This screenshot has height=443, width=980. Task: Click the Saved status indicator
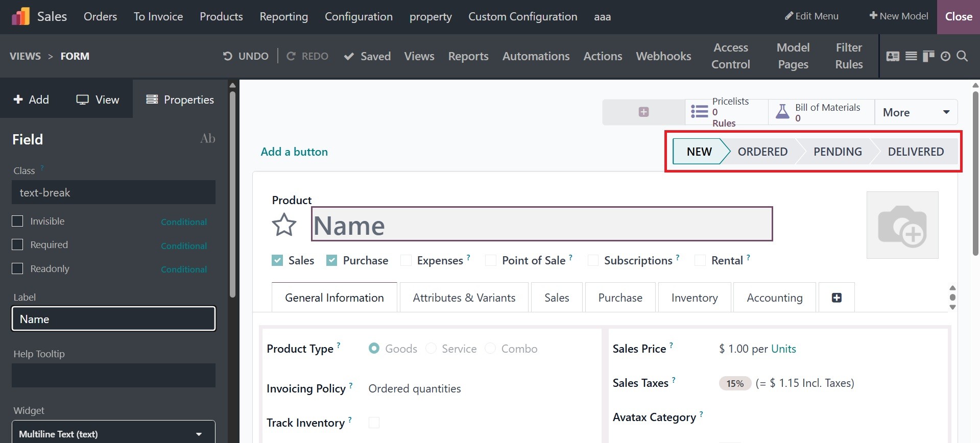[367, 56]
